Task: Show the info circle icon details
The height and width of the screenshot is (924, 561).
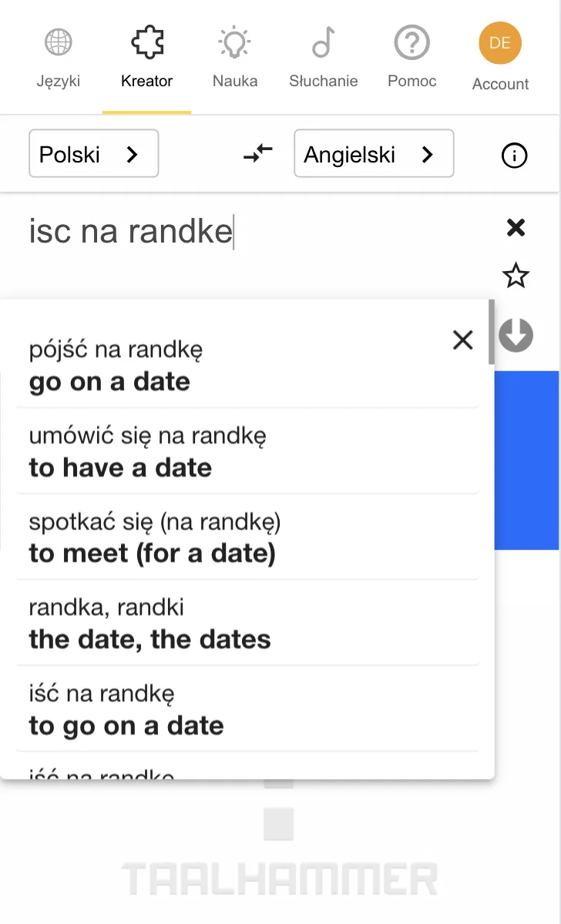Action: [514, 156]
